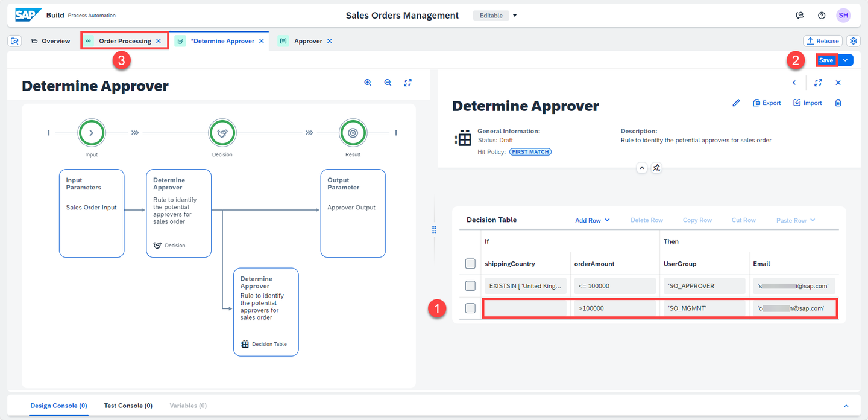Screen dimensions: 868x420
Task: Close the Order Processing tab
Action: (159, 41)
